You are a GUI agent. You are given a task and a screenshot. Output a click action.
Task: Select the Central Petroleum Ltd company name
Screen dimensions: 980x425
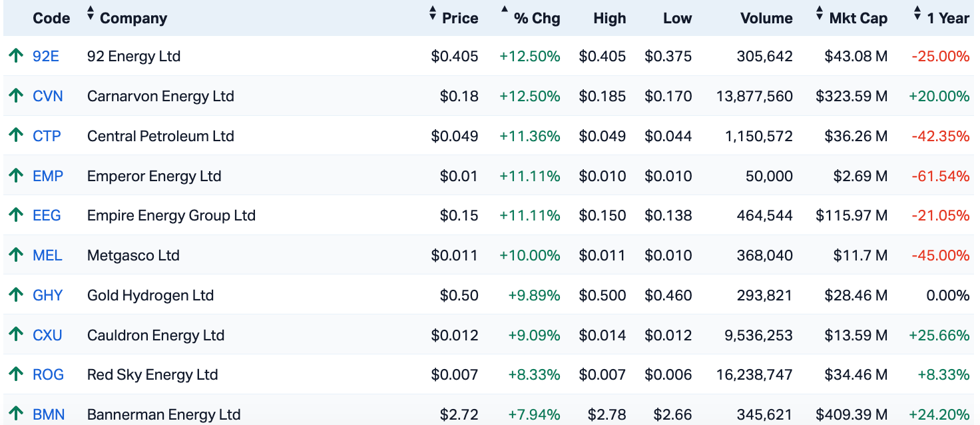click(x=160, y=136)
